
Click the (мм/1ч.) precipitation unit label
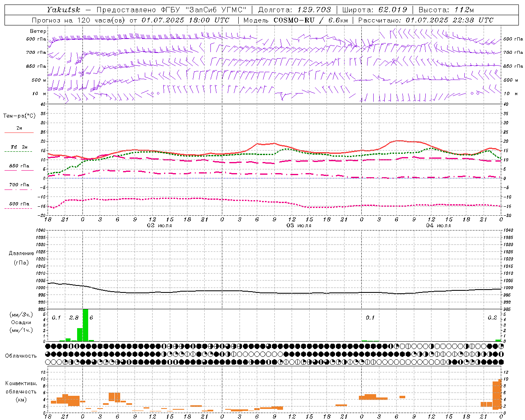pos(21,330)
